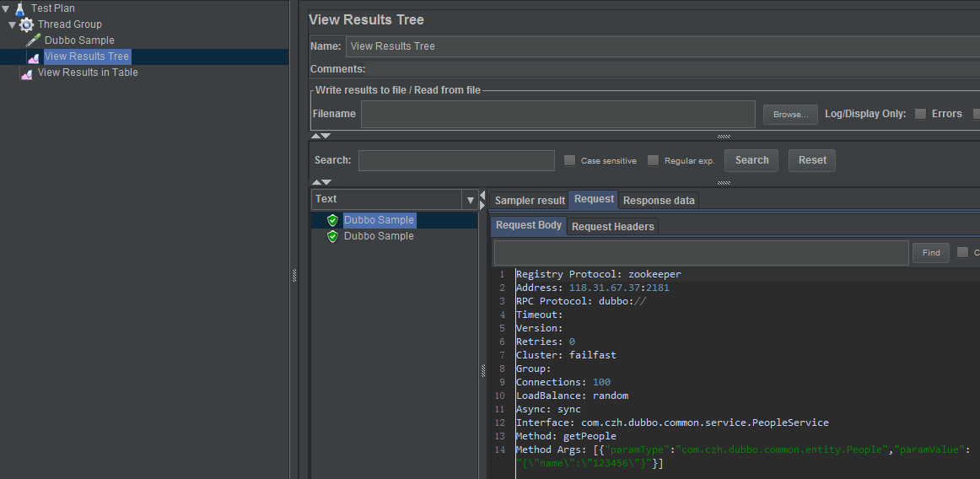Click the Search text field
Image resolution: width=980 pixels, height=479 pixels.
[x=456, y=161]
